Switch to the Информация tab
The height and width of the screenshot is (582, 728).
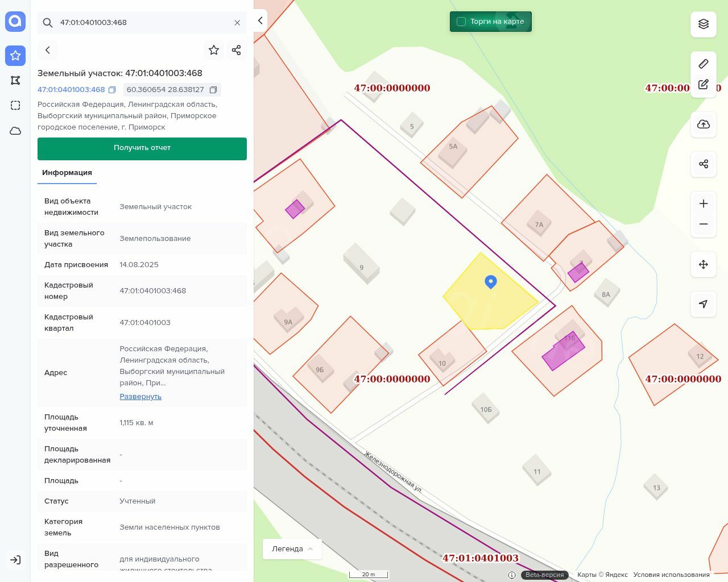click(67, 173)
